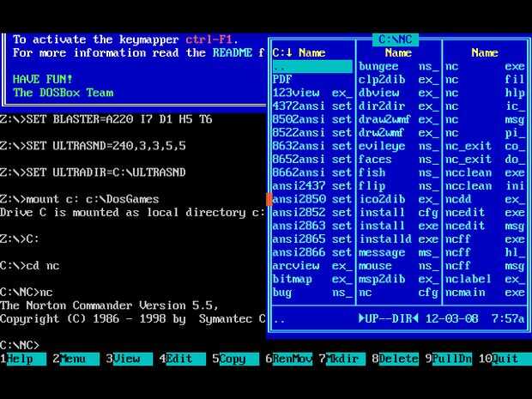Viewport: 532px width, 399px height.
Task: Click the UP--DIR status line entry
Action: pos(389,318)
